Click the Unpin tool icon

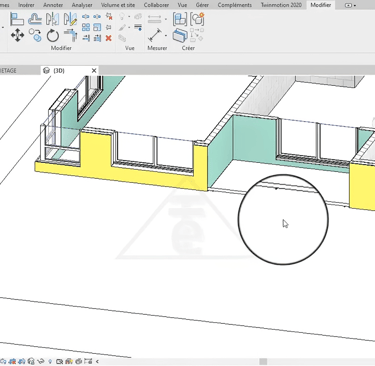point(109,16)
